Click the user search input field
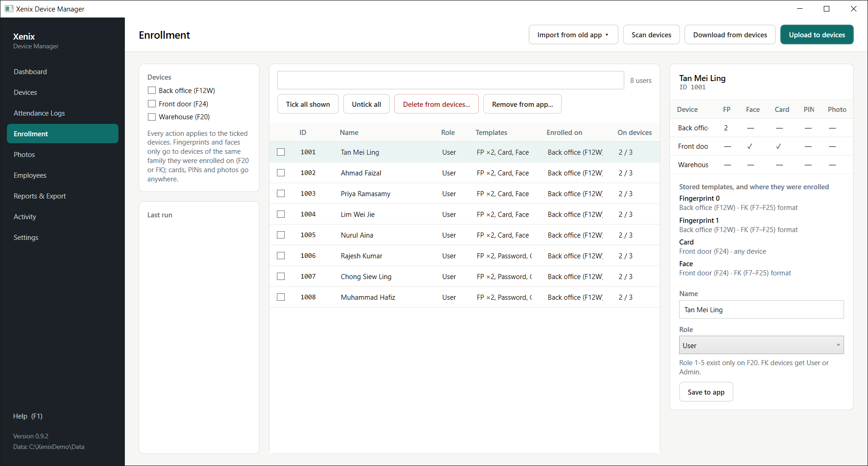This screenshot has height=466, width=868. click(451, 80)
